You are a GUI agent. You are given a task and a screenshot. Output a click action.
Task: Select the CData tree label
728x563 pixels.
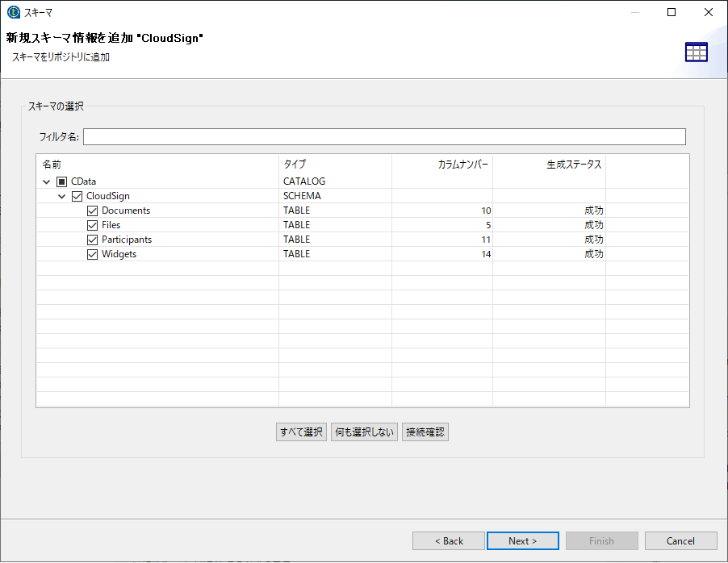click(x=84, y=181)
